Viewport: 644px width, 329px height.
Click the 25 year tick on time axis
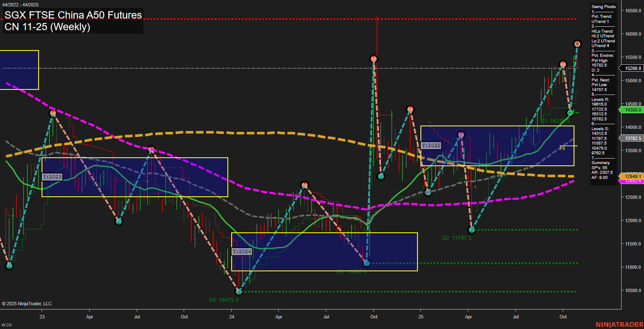(420, 317)
